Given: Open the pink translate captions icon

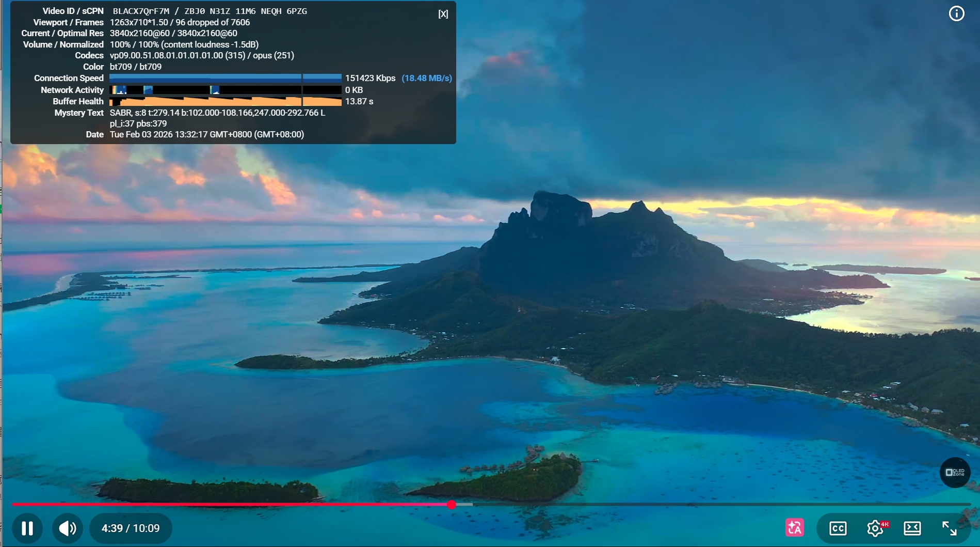Looking at the screenshot, I should pyautogui.click(x=795, y=528).
